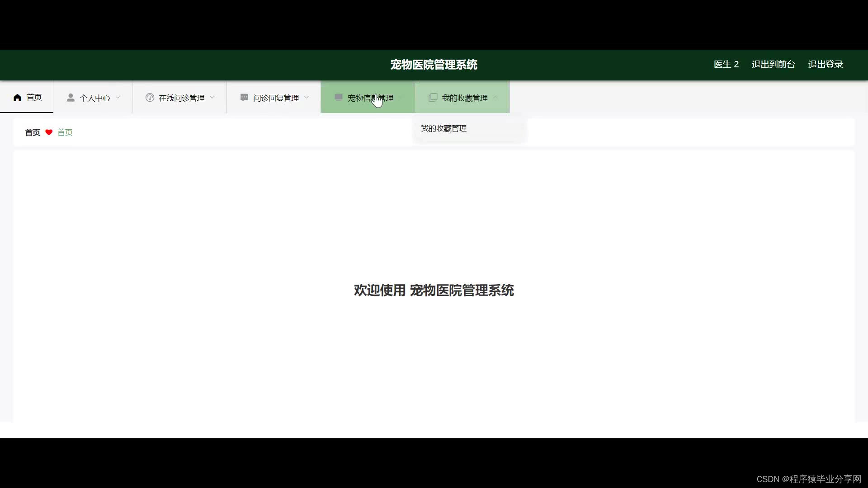This screenshot has height=488, width=868.
Task: Collapse the 我的收藏管理 chevron arrow
Action: point(495,97)
